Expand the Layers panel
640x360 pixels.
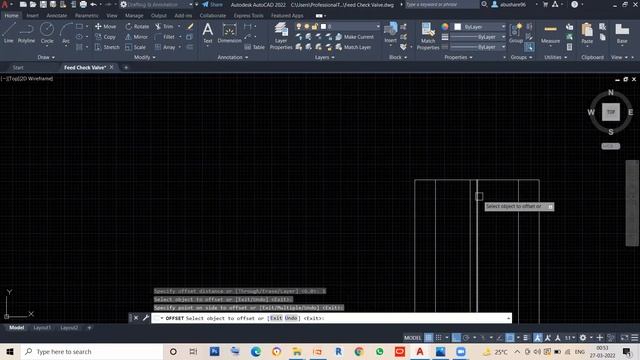324,57
